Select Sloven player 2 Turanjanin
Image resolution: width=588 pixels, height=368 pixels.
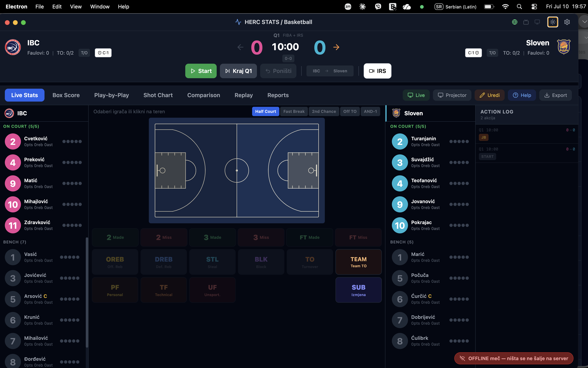point(430,141)
